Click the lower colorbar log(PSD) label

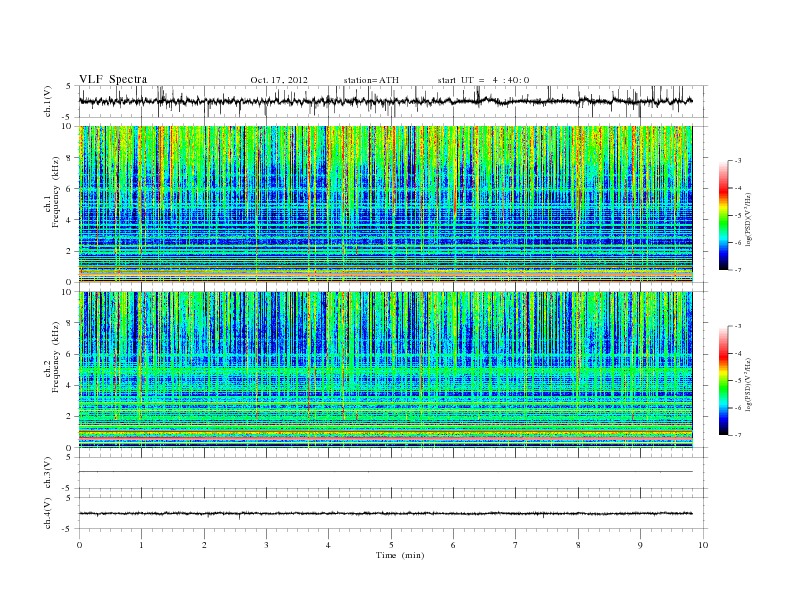click(748, 384)
